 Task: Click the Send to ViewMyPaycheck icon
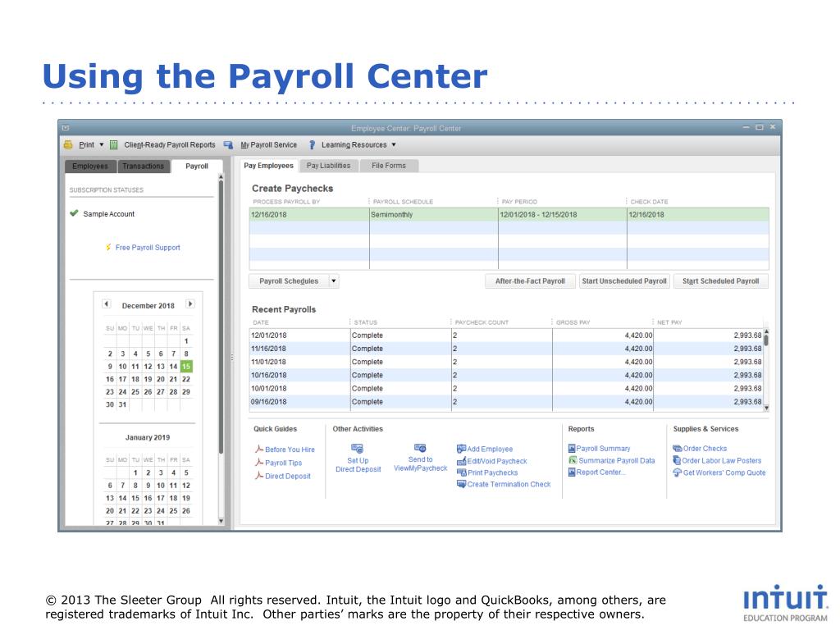tap(420, 448)
